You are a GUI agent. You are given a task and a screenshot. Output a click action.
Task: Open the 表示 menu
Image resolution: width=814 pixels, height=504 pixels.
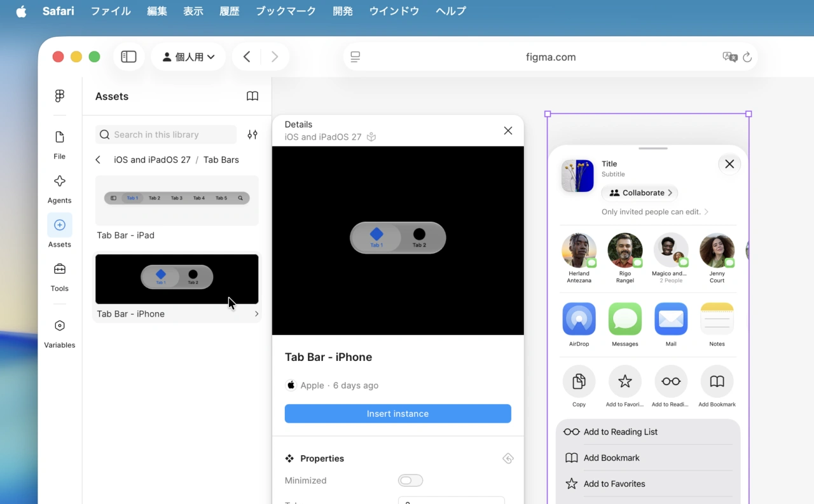(x=193, y=11)
